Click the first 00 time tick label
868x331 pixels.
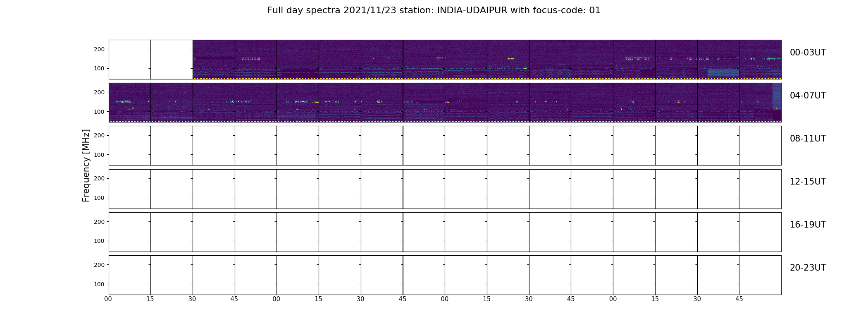point(108,299)
